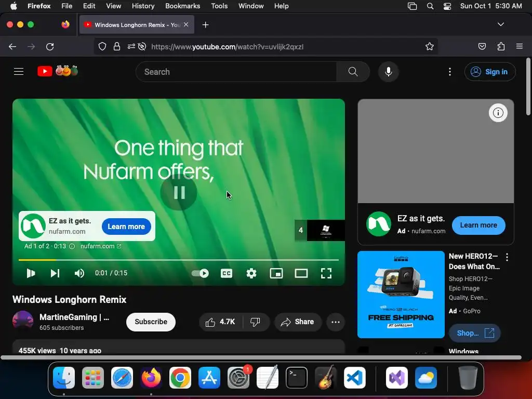
Task: Open tracking protection shield icon
Action: (x=102, y=46)
